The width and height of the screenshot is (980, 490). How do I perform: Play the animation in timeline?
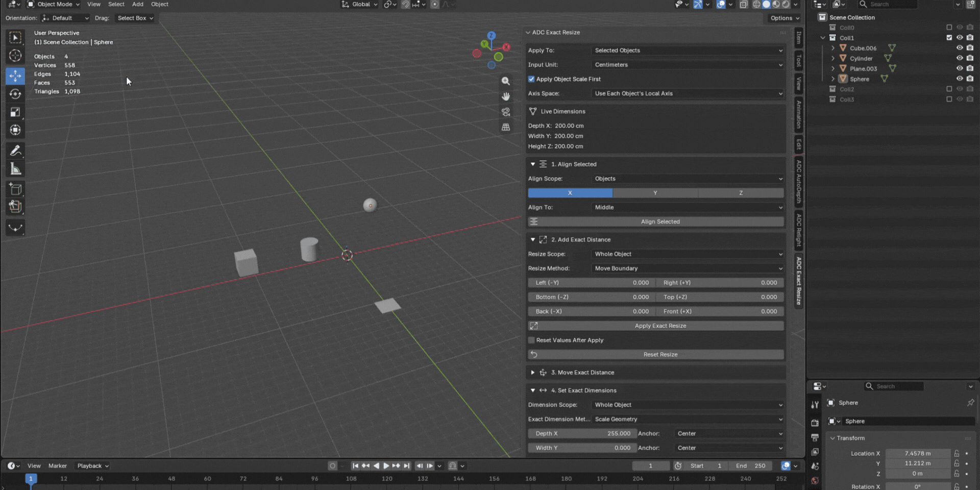pos(386,465)
